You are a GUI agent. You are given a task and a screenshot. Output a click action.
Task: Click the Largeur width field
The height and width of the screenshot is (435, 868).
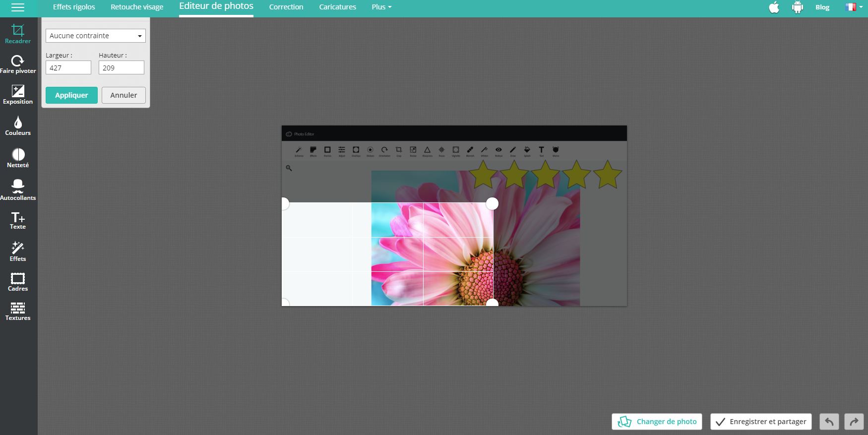coord(68,67)
